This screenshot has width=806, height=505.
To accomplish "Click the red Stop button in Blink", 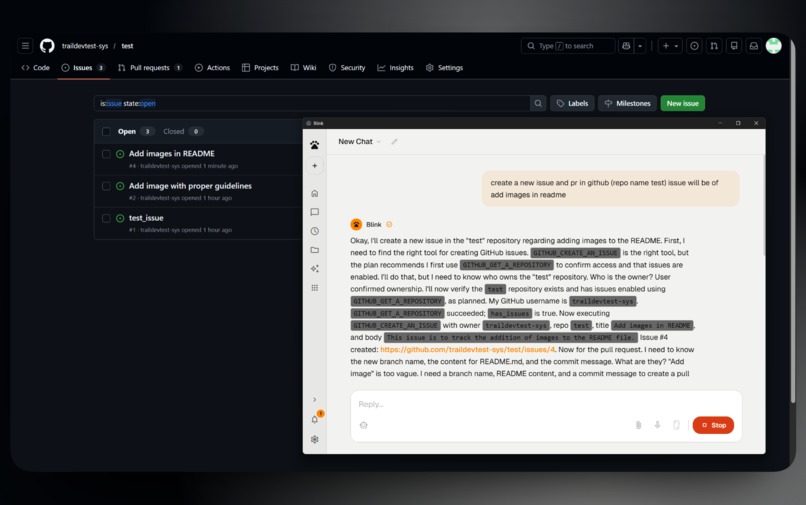I will (x=713, y=425).
